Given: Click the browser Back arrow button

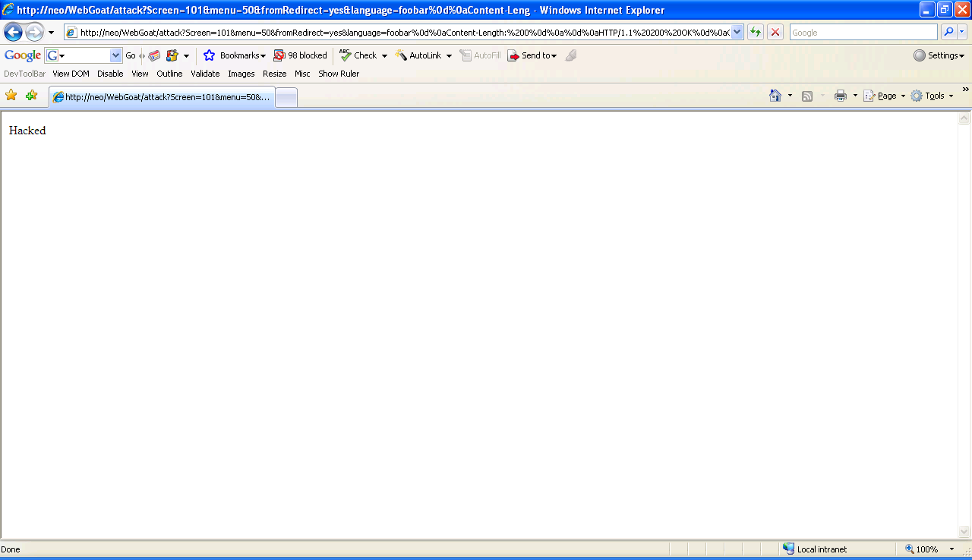Looking at the screenshot, I should [x=13, y=32].
